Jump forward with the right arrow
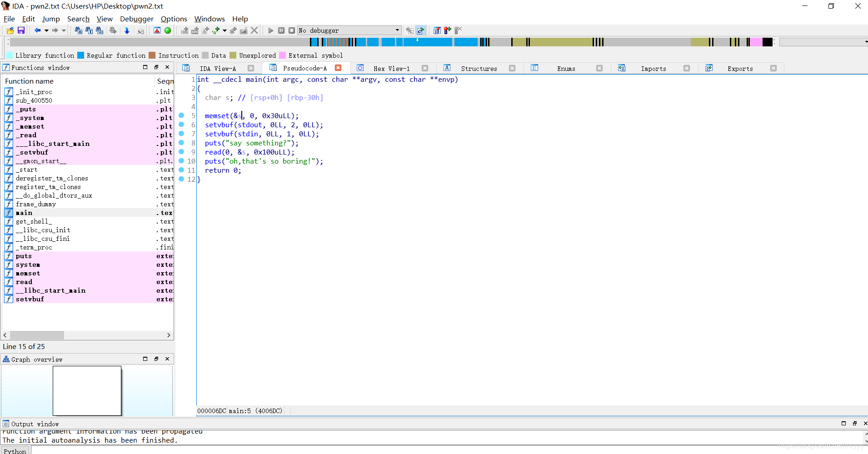This screenshot has height=454, width=868. point(55,30)
